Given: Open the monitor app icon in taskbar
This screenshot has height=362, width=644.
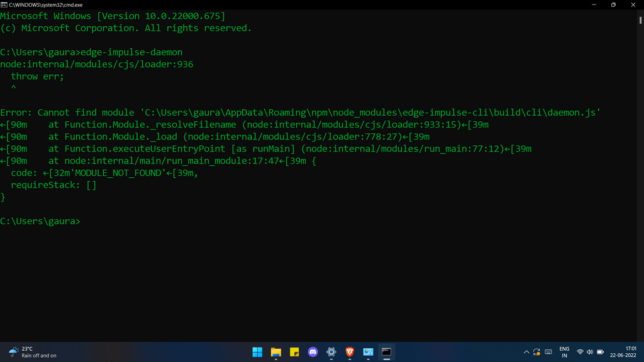Looking at the screenshot, I should click(368, 352).
